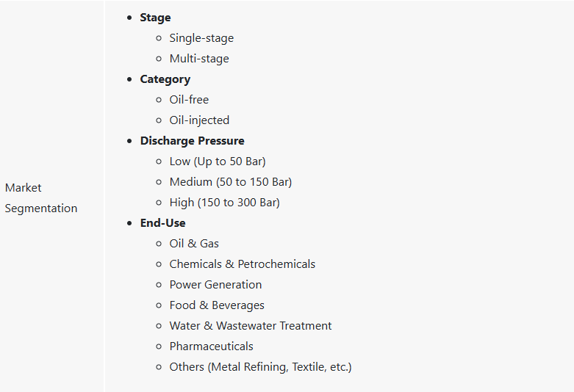Image resolution: width=574 pixels, height=392 pixels.
Task: Click the Category heading
Action: (165, 79)
